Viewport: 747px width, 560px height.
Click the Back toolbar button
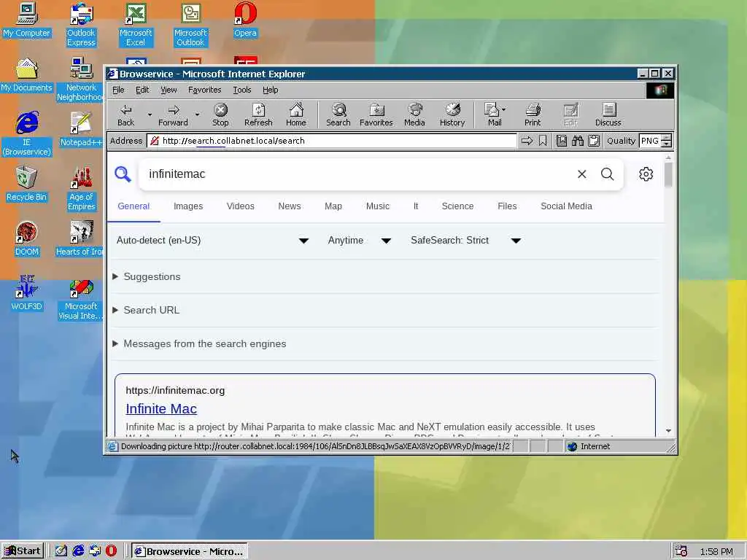[x=125, y=114]
